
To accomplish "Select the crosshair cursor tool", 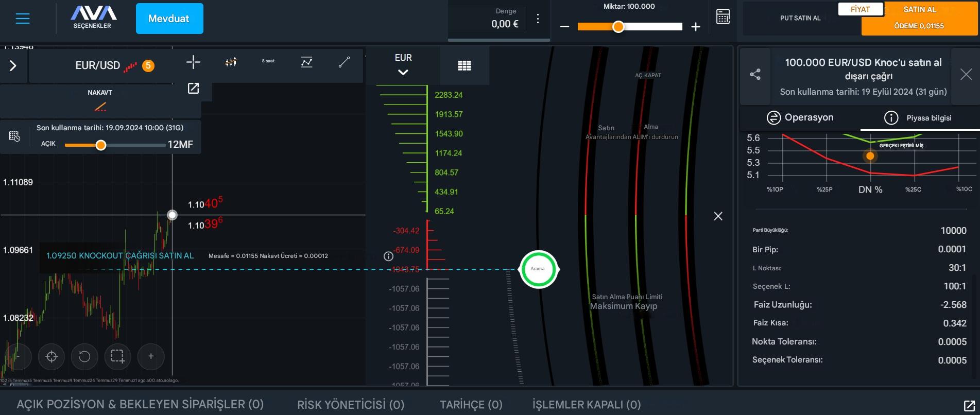I will coord(193,62).
